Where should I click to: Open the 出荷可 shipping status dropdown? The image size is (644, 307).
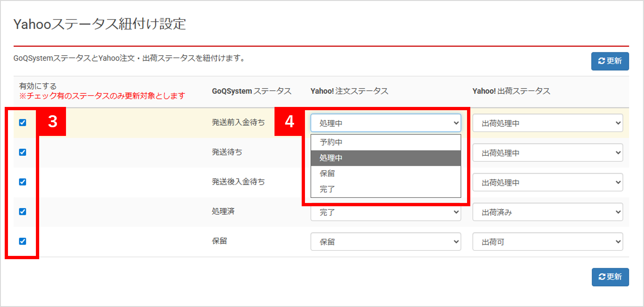pos(547,242)
